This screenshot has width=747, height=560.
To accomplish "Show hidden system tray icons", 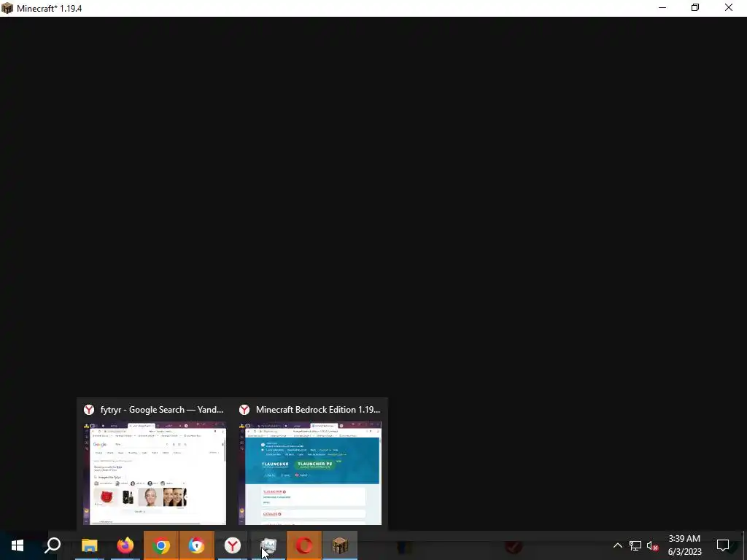I will click(x=617, y=545).
